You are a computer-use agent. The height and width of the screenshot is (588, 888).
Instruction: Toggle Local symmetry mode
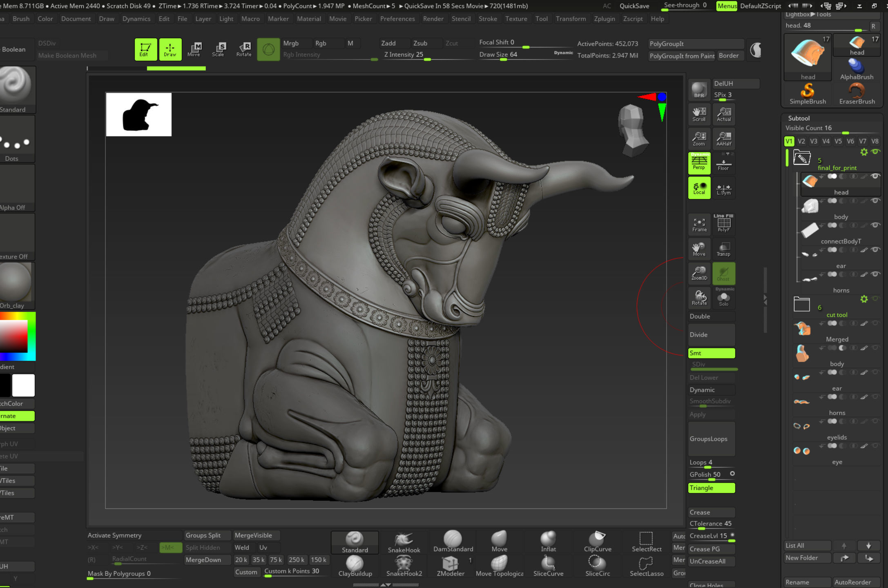tap(699, 188)
